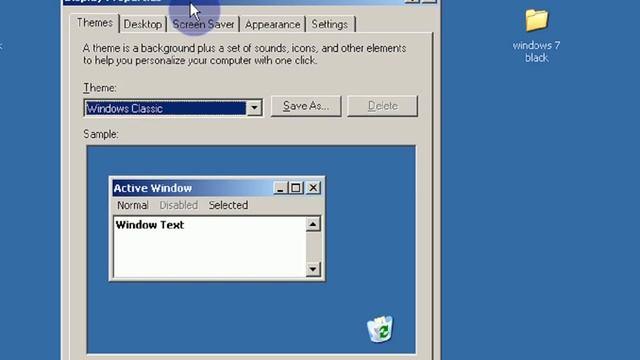Click the sample scrollbar down arrow
640x360 pixels.
click(313, 269)
